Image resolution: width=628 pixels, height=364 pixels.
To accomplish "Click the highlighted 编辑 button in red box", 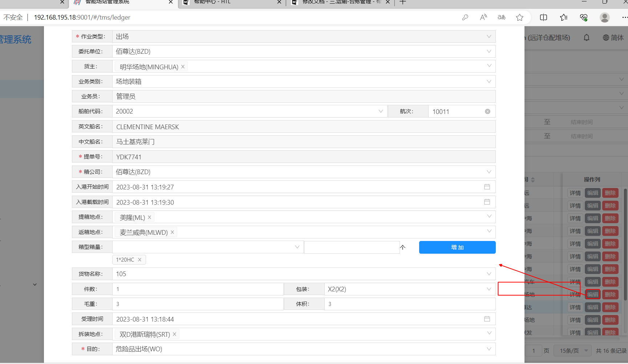I will (x=592, y=294).
